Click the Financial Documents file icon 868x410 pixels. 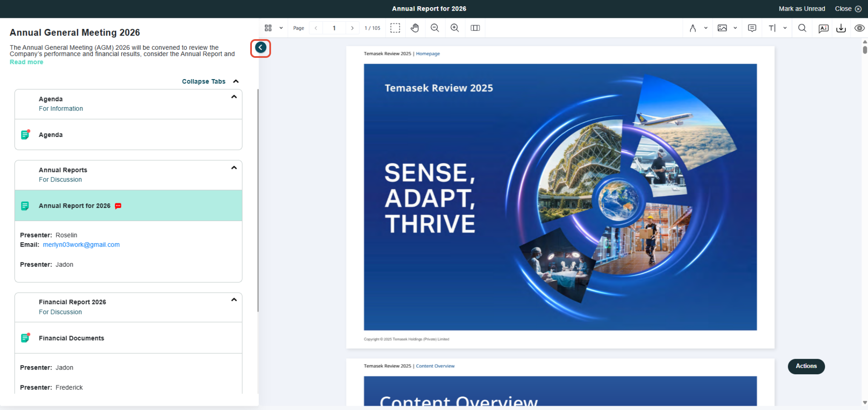[x=26, y=338]
